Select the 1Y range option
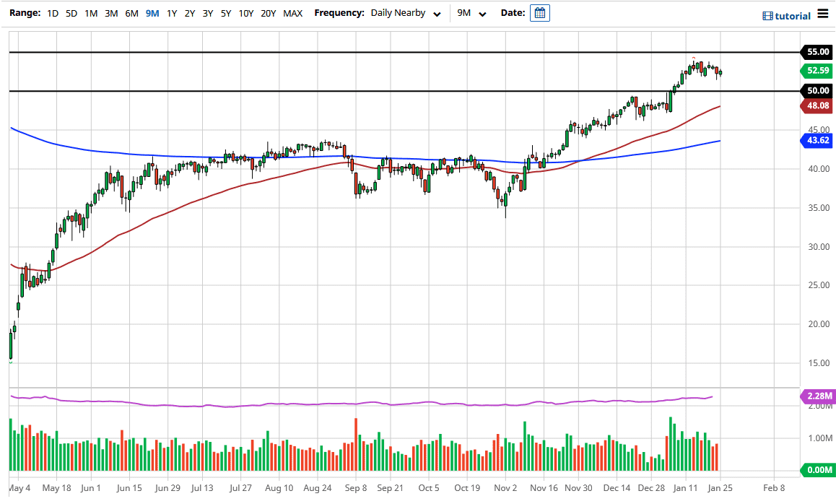The image size is (836, 504). [x=171, y=12]
